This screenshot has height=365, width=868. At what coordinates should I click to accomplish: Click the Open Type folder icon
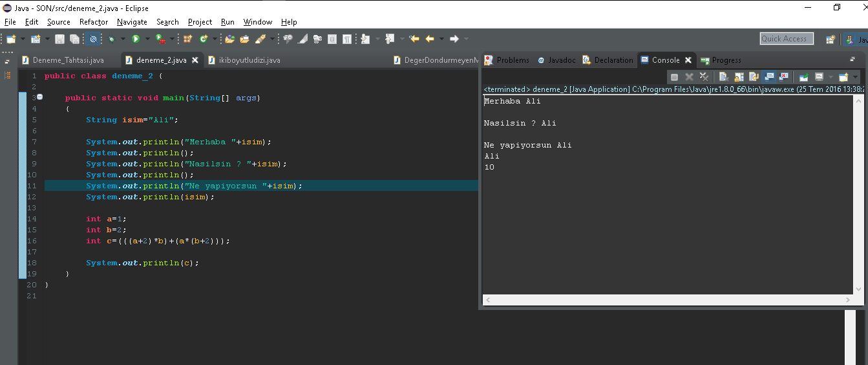click(x=229, y=39)
